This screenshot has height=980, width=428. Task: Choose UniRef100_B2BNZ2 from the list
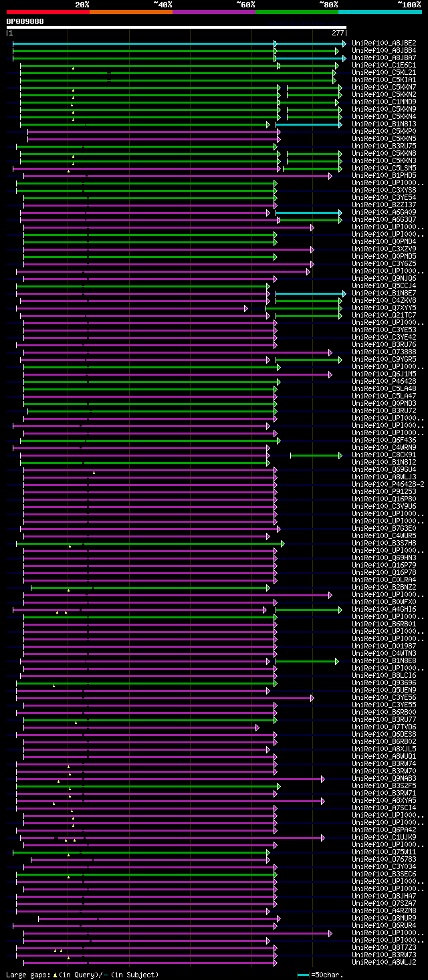[384, 587]
